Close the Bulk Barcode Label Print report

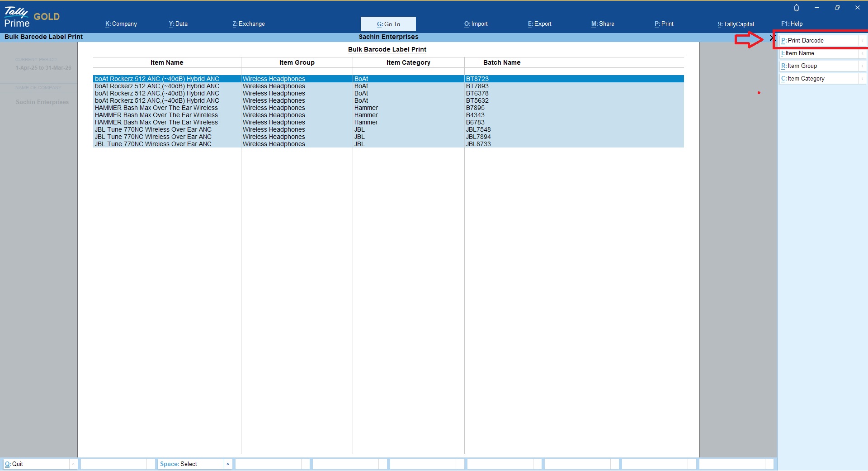(x=772, y=38)
